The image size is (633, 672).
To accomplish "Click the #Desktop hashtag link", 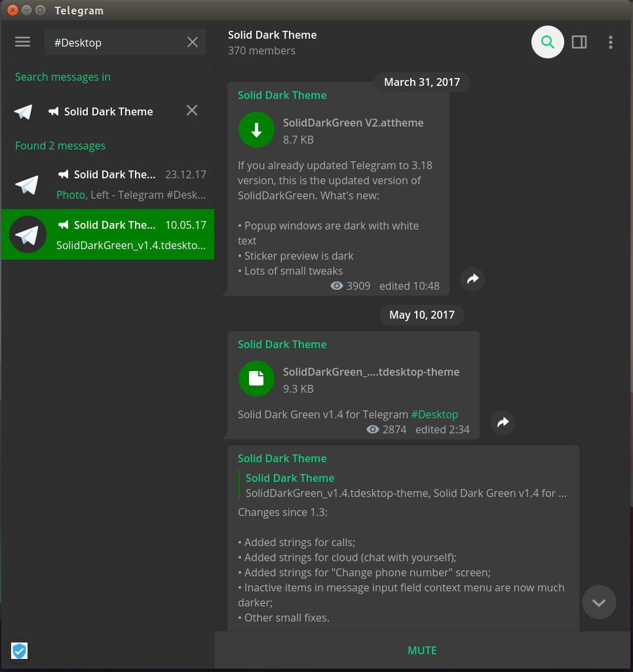I will coord(434,414).
